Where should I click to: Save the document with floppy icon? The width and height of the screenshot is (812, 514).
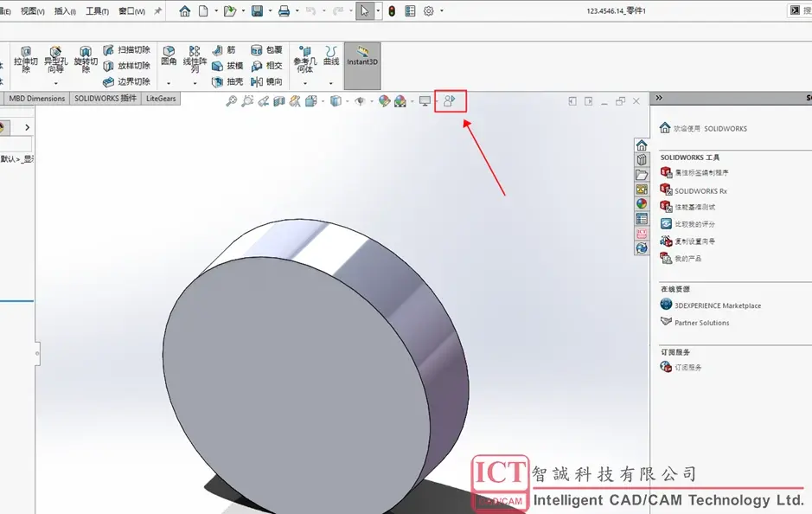[258, 11]
